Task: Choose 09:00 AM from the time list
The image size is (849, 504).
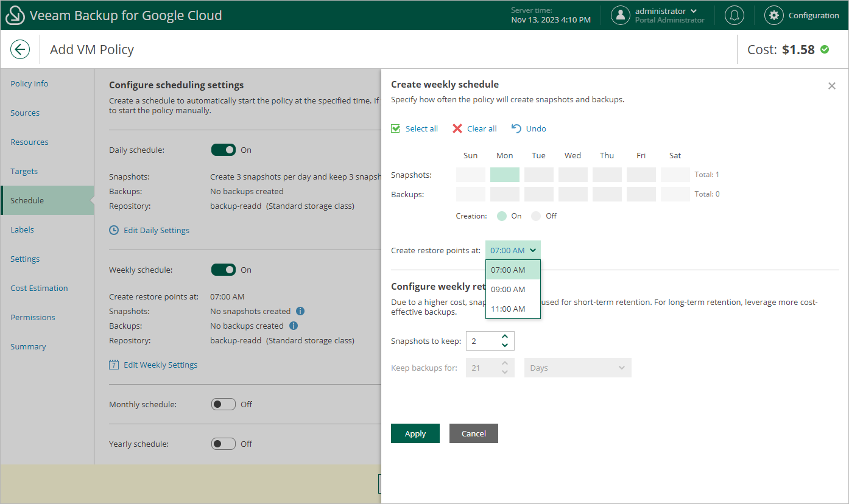Action: [513, 289]
